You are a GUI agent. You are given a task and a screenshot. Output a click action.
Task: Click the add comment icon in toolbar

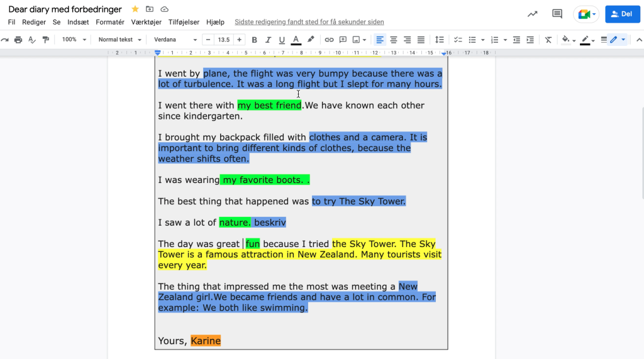click(x=343, y=40)
